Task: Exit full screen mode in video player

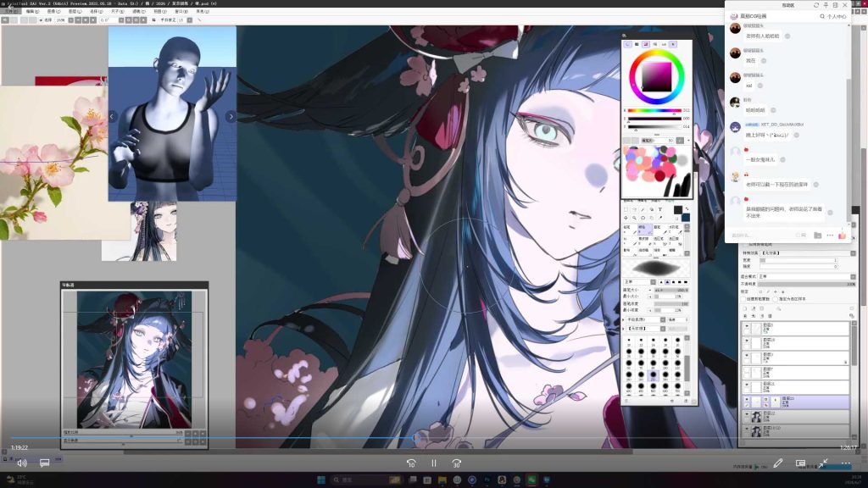Action: pos(823,463)
